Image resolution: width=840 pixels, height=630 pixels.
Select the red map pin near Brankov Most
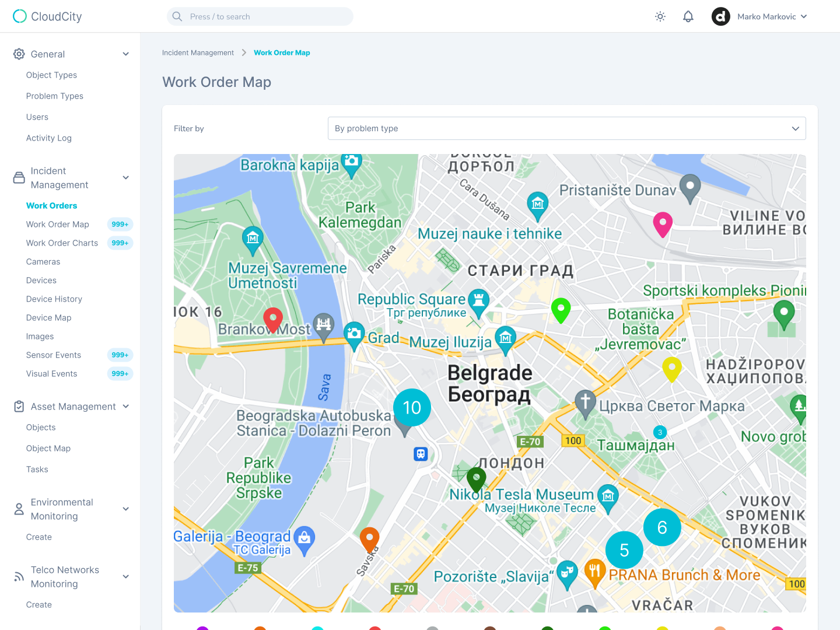click(273, 319)
